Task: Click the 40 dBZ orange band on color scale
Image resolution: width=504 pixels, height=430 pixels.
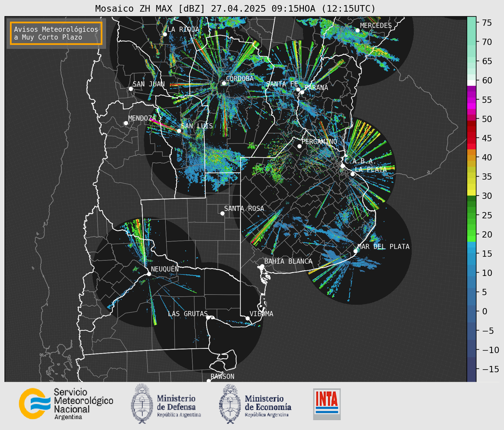Action: (471, 158)
